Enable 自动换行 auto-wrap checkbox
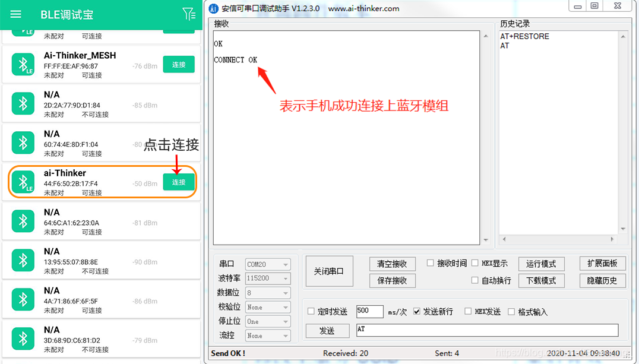The image size is (639, 364). click(x=474, y=280)
